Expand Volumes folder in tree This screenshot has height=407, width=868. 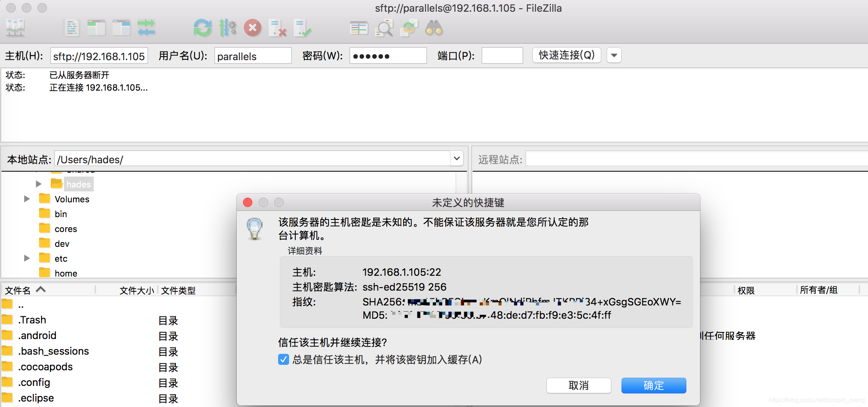tap(27, 199)
